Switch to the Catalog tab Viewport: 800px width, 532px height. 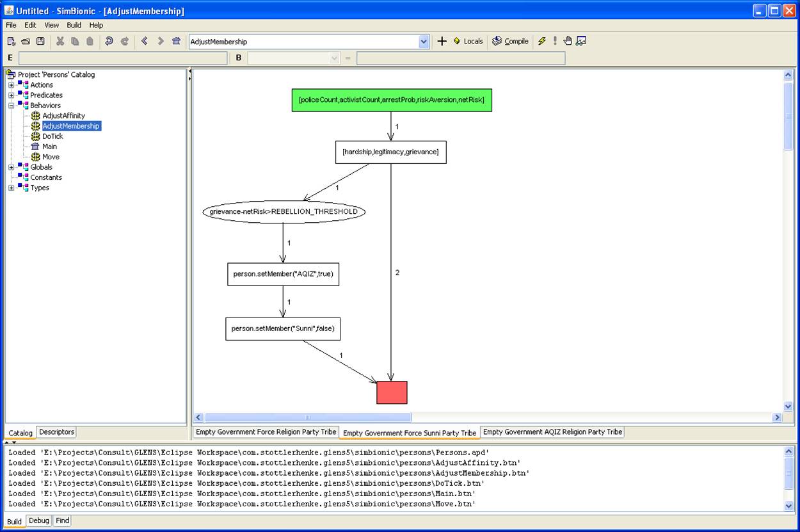point(20,433)
